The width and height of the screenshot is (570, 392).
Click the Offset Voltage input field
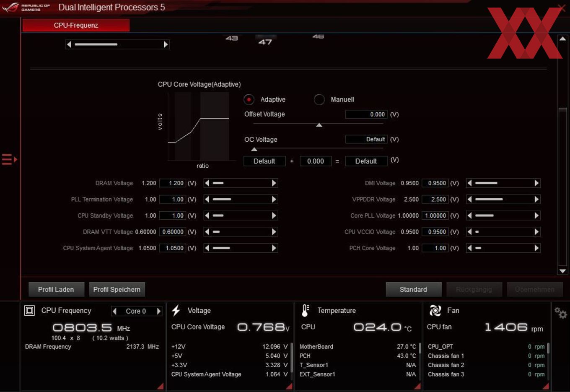pyautogui.click(x=366, y=114)
